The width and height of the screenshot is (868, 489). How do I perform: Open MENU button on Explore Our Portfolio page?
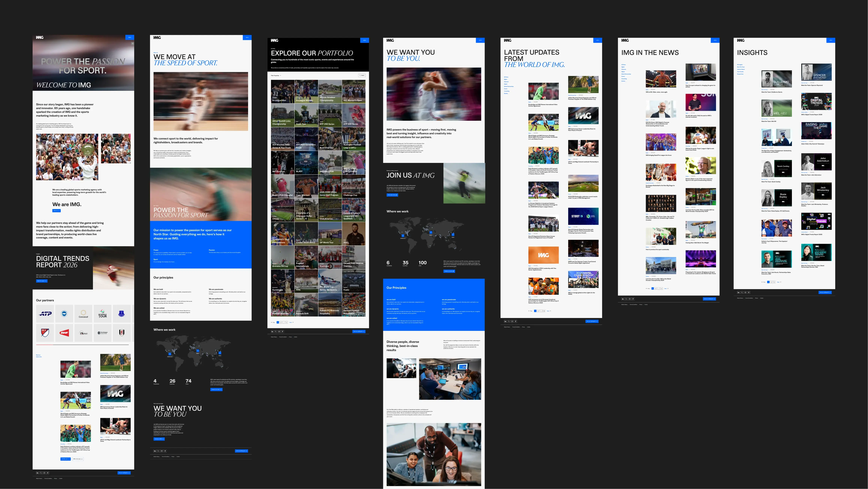tap(365, 40)
